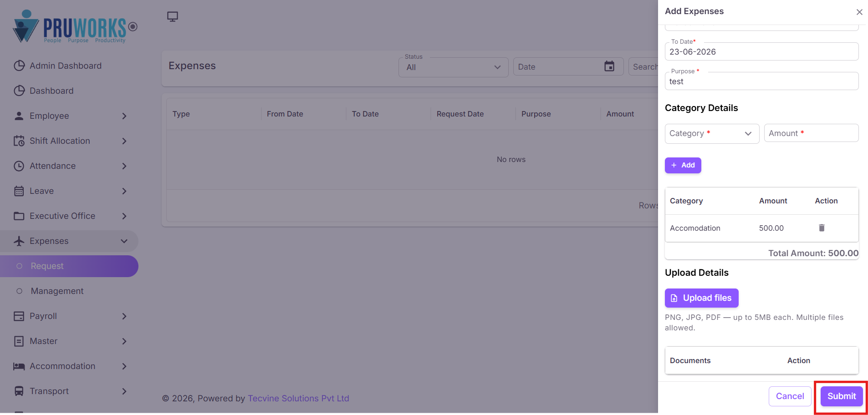Click the Upload files button
The width and height of the screenshot is (868, 415).
[701, 298]
